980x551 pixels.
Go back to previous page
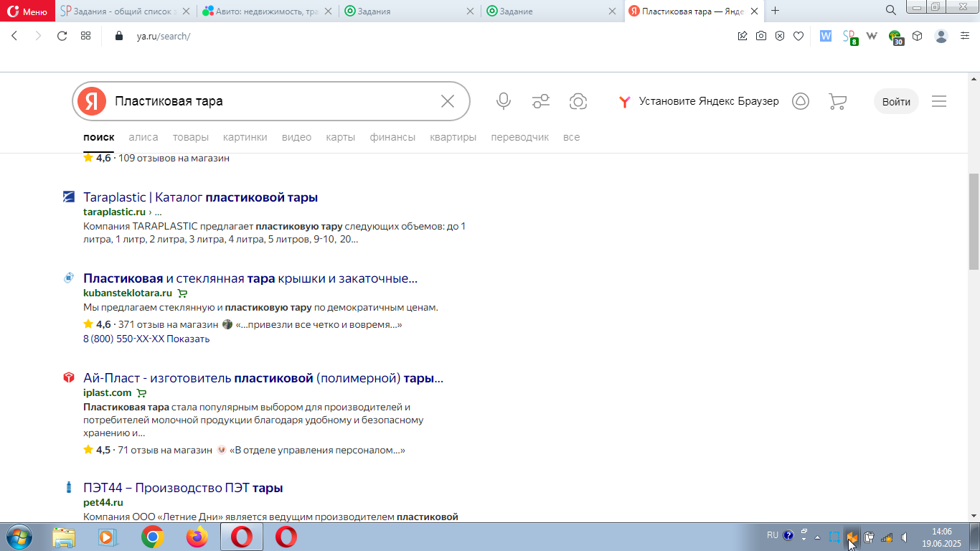tap(14, 36)
